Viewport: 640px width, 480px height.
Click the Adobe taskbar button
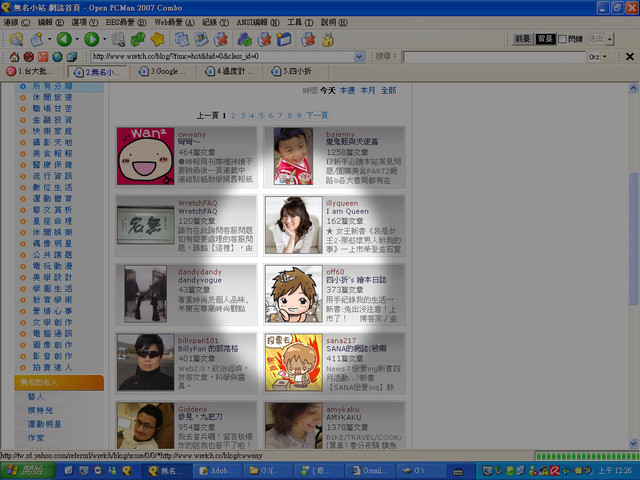click(x=219, y=469)
